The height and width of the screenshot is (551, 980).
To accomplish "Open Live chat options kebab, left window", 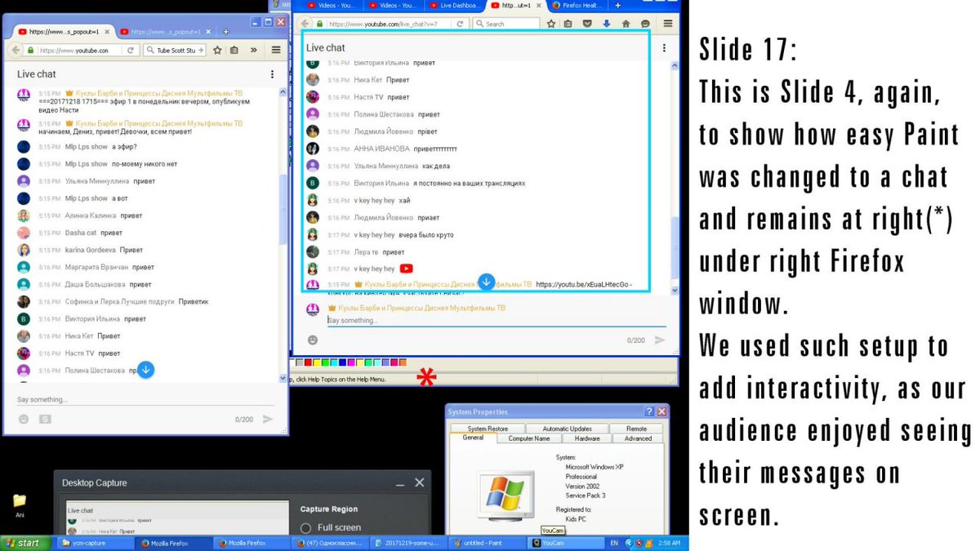I will [x=272, y=74].
